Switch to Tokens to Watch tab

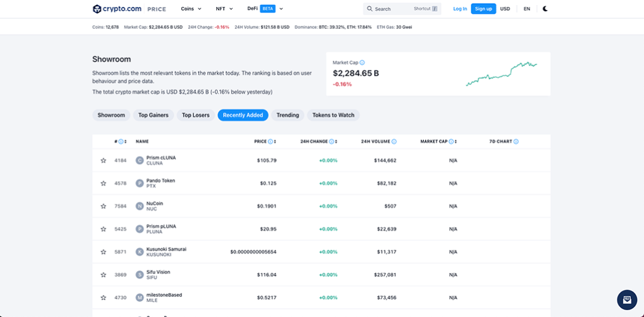[333, 115]
